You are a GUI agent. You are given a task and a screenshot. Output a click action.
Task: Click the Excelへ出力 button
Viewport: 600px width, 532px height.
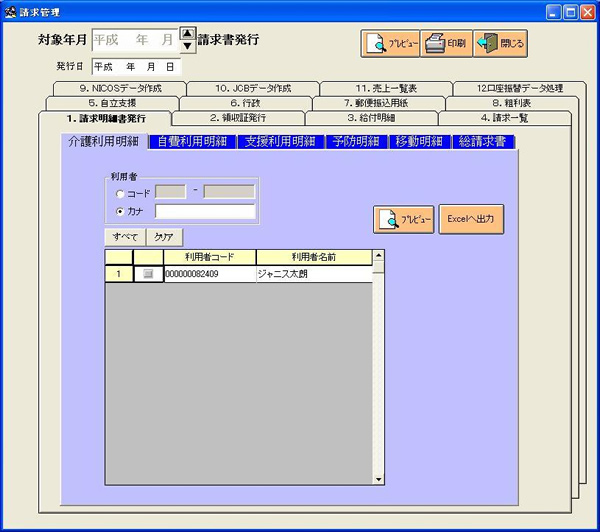coord(471,219)
